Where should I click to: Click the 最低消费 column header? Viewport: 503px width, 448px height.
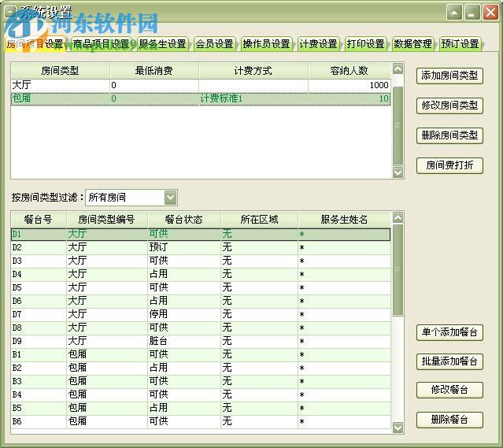[154, 71]
